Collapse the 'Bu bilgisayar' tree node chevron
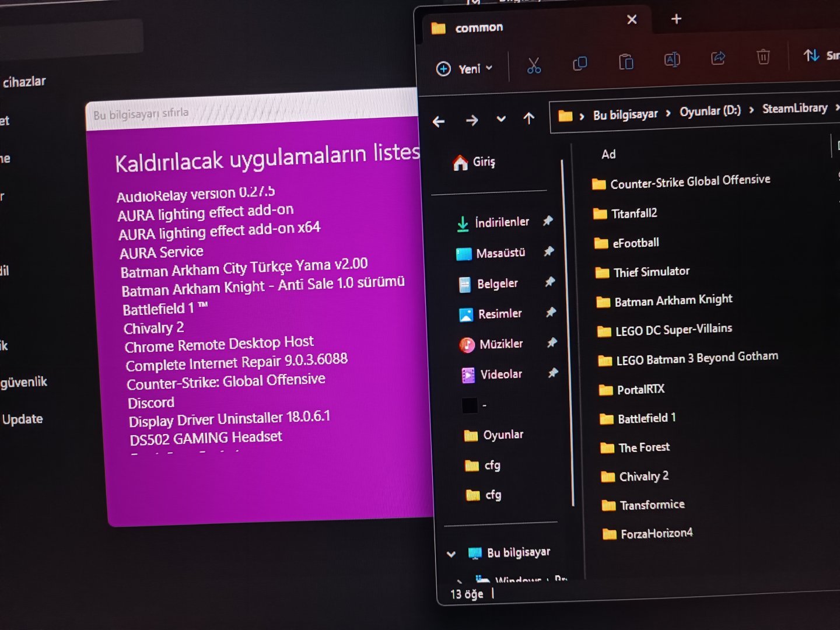Viewport: 840px width, 630px height. [x=451, y=554]
